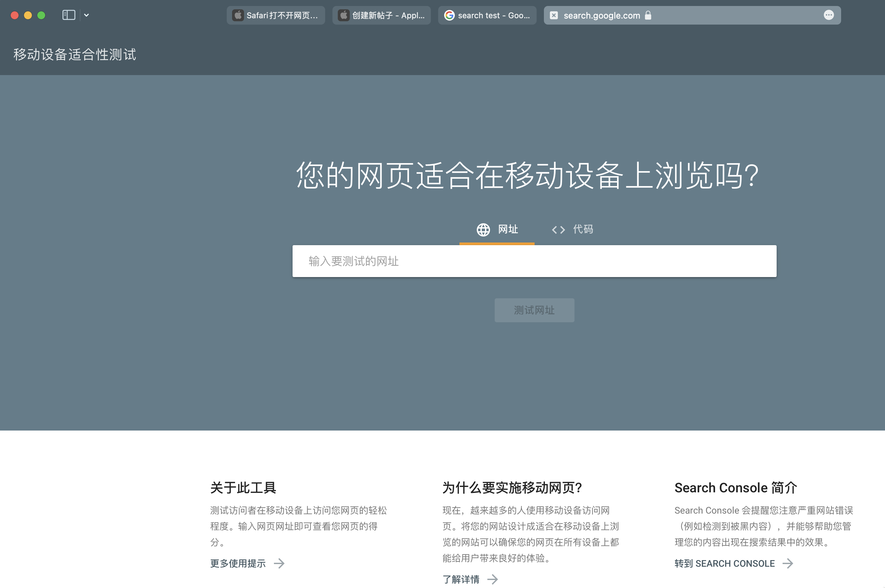Focus the 输入要测试的网址 input field
This screenshot has height=588, width=885.
tap(534, 261)
